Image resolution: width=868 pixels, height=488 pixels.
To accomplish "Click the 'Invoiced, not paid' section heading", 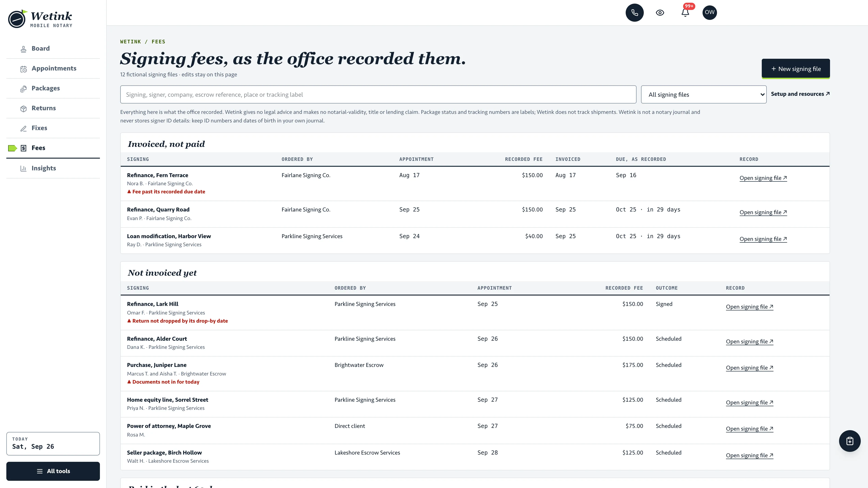I will (166, 144).
